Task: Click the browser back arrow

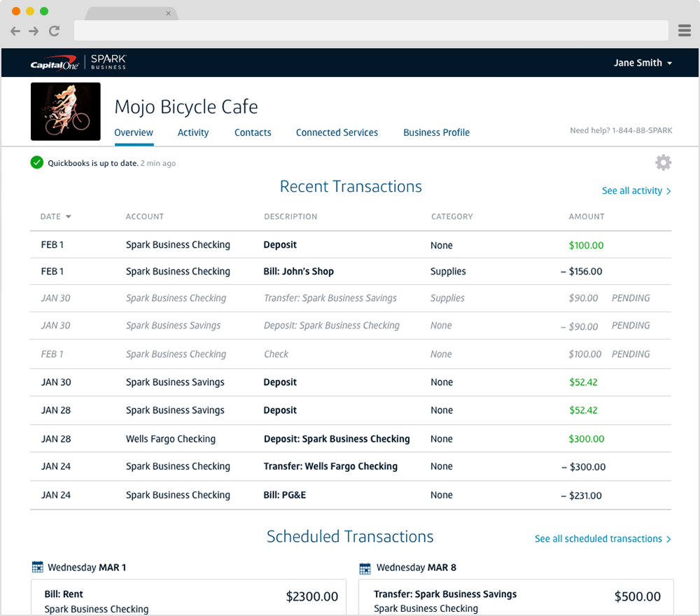Action: (15, 31)
